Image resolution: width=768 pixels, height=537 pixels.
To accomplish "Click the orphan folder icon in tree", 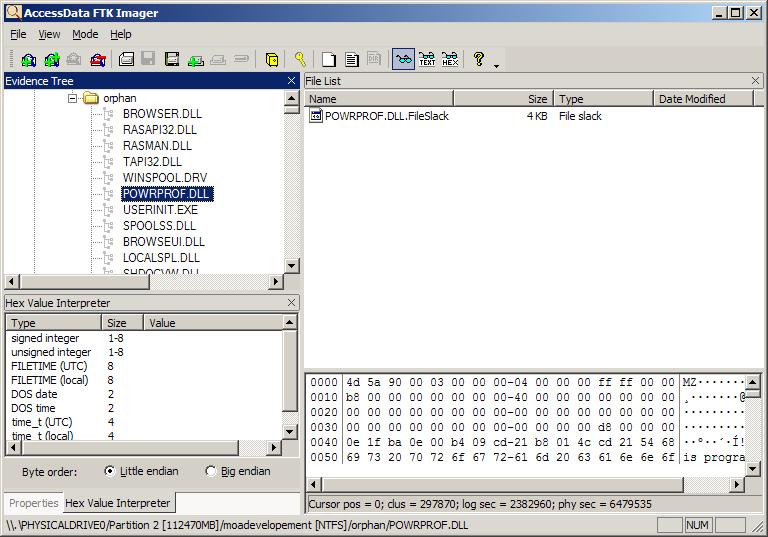I will (x=91, y=98).
